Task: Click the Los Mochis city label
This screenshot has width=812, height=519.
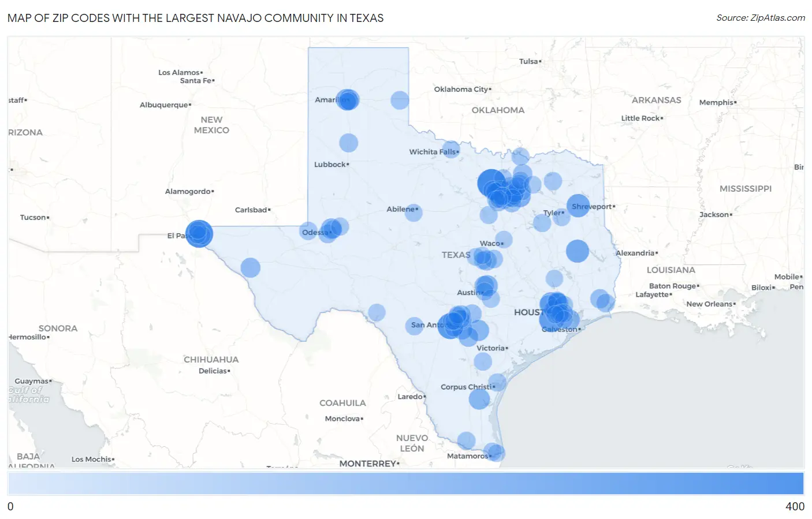Action: tap(93, 460)
